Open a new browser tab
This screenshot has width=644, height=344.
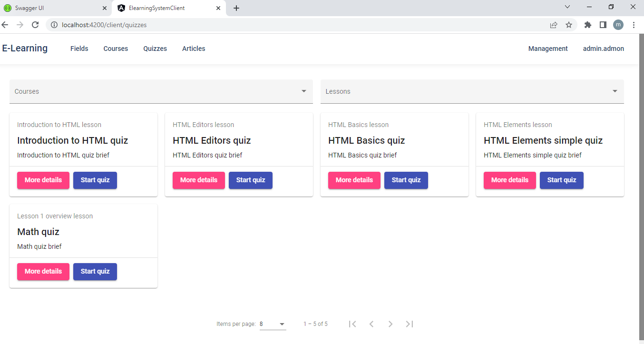[236, 8]
